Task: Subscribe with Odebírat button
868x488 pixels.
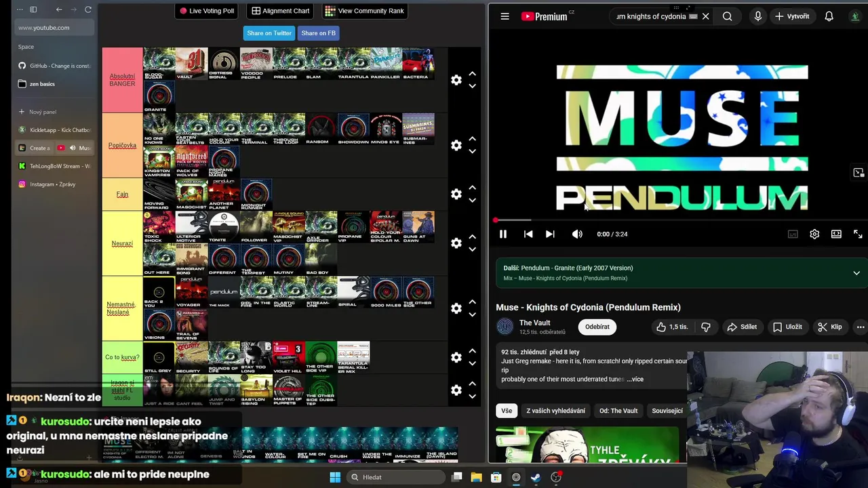Action: [597, 327]
